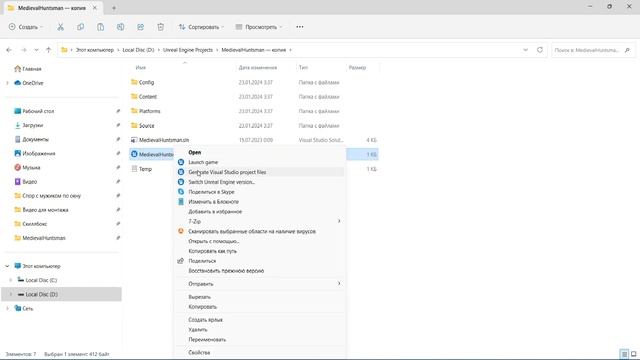Sort by Размер column header
The height and width of the screenshot is (360, 640).
tap(357, 67)
